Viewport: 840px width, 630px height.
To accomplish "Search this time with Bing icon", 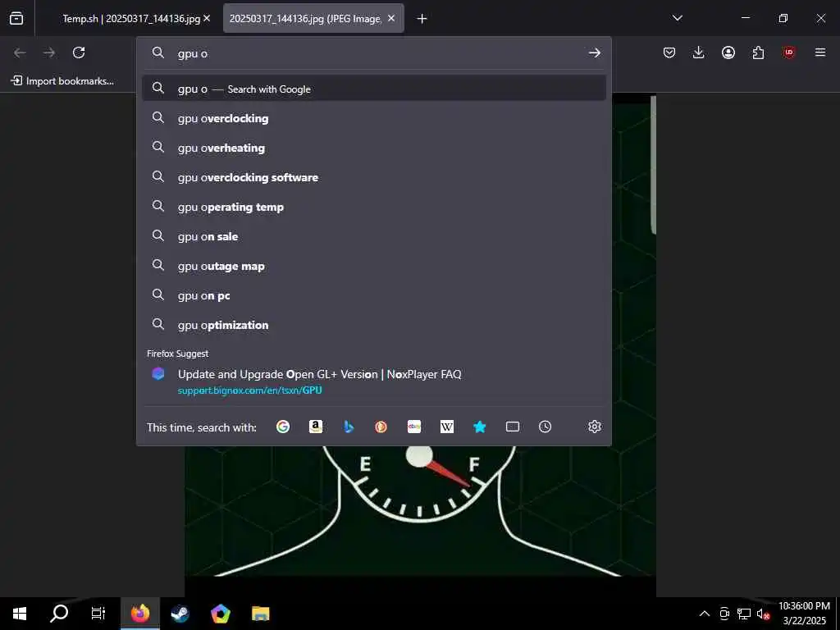I will pos(348,427).
